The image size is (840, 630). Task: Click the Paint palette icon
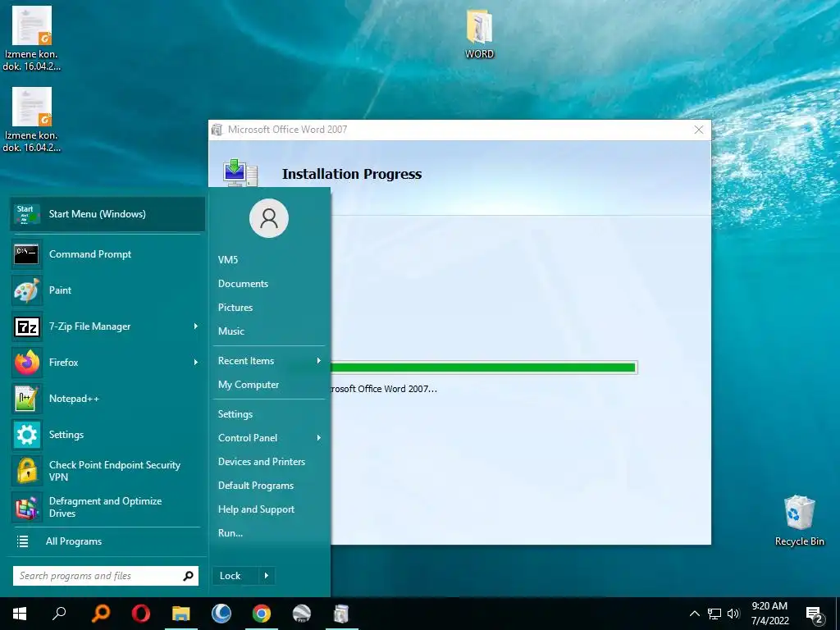(27, 290)
